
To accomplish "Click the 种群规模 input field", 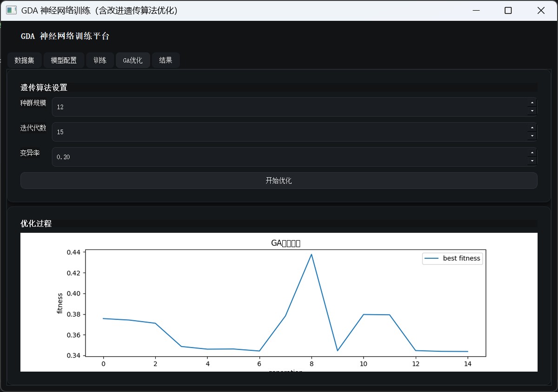I will [288, 107].
